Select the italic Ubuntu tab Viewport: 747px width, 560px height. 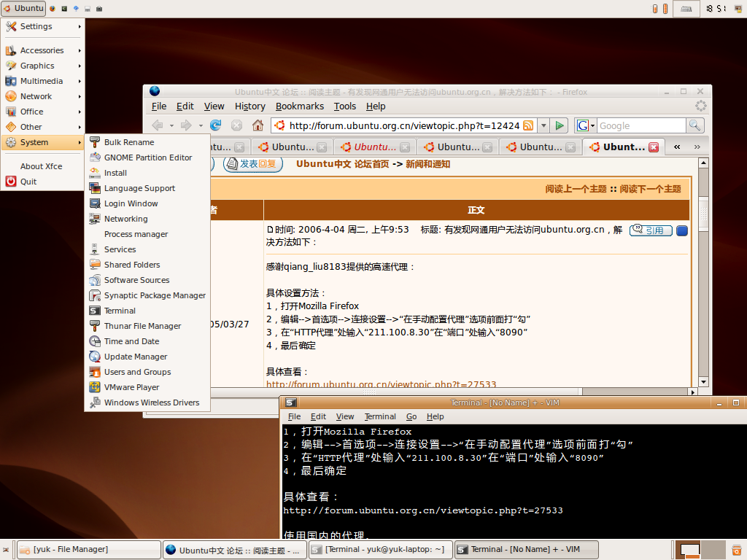[374, 147]
